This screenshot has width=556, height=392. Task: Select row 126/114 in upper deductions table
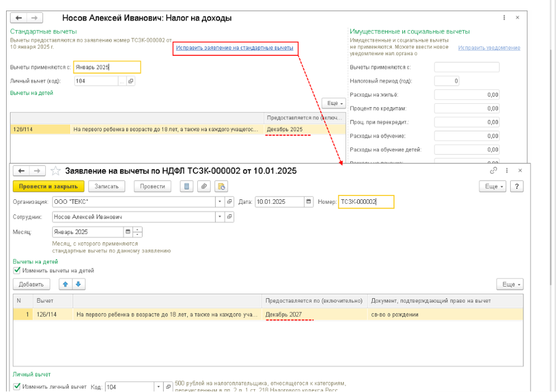point(178,129)
